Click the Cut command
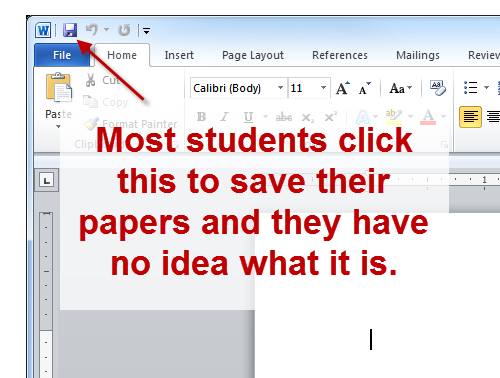Image resolution: width=500 pixels, height=378 pixels. pos(103,80)
